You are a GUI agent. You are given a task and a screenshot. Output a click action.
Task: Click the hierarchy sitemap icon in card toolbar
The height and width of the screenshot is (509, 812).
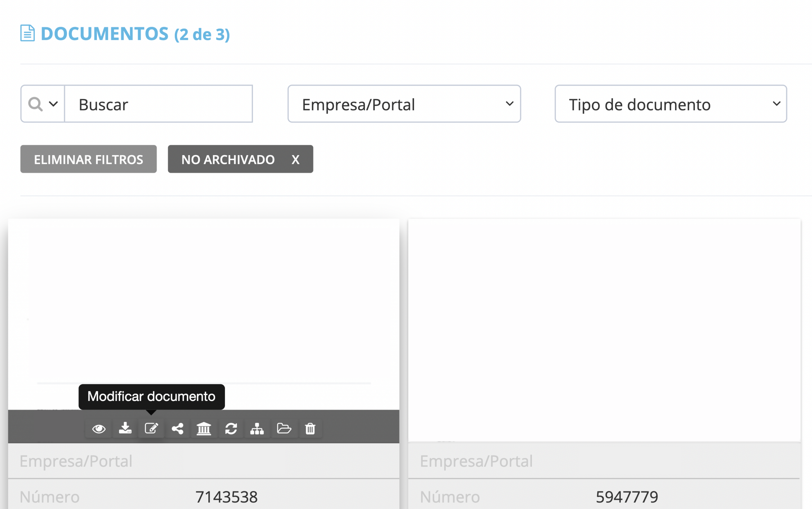click(257, 428)
